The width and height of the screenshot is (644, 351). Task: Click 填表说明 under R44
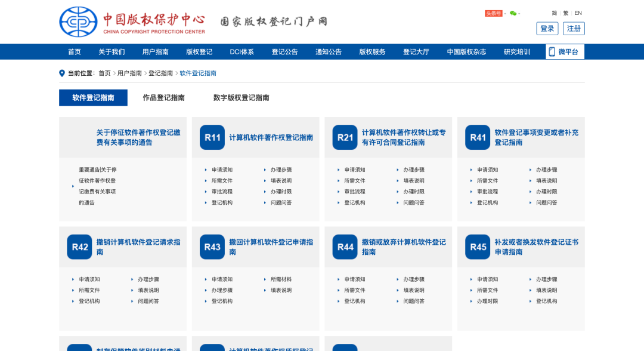[x=414, y=290]
